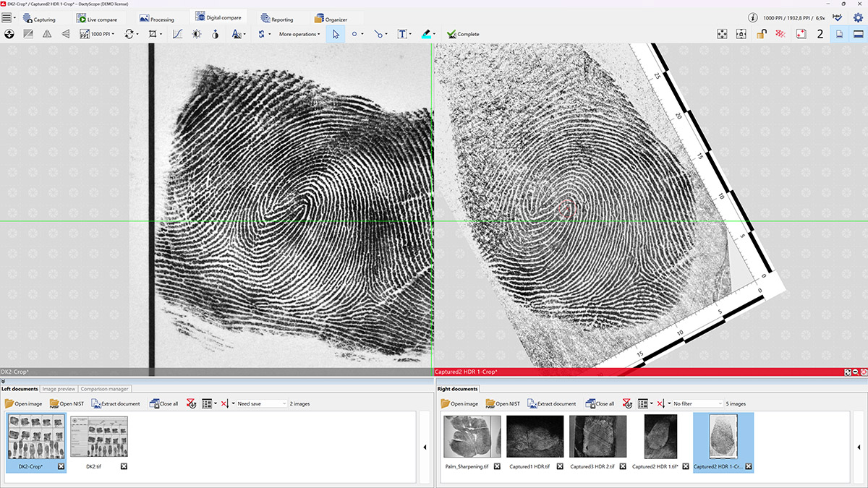Open the settings gear icon

coord(858,17)
